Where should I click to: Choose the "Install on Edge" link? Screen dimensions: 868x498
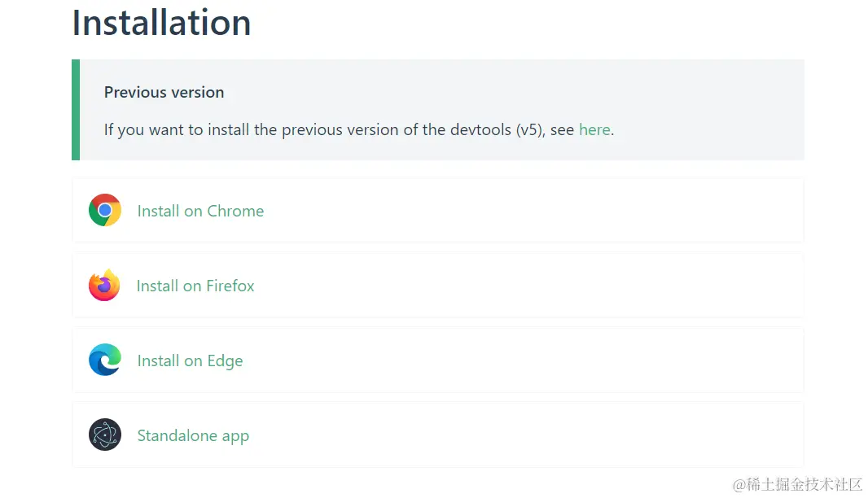(190, 360)
